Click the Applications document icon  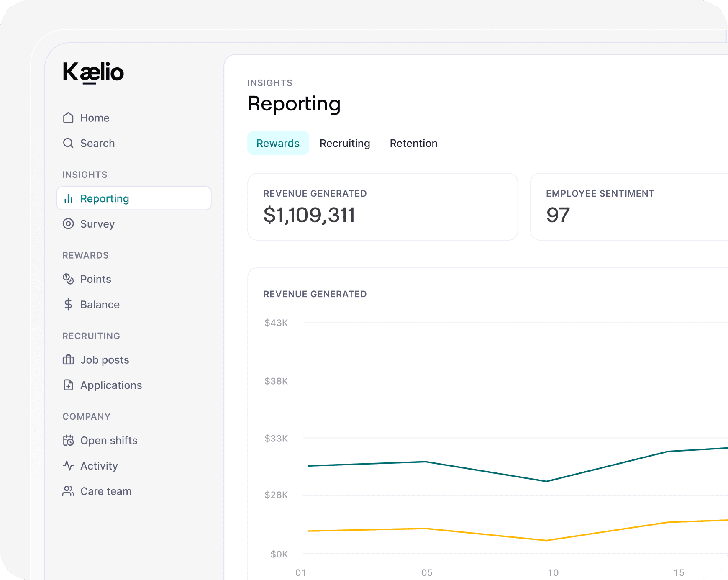click(x=68, y=385)
